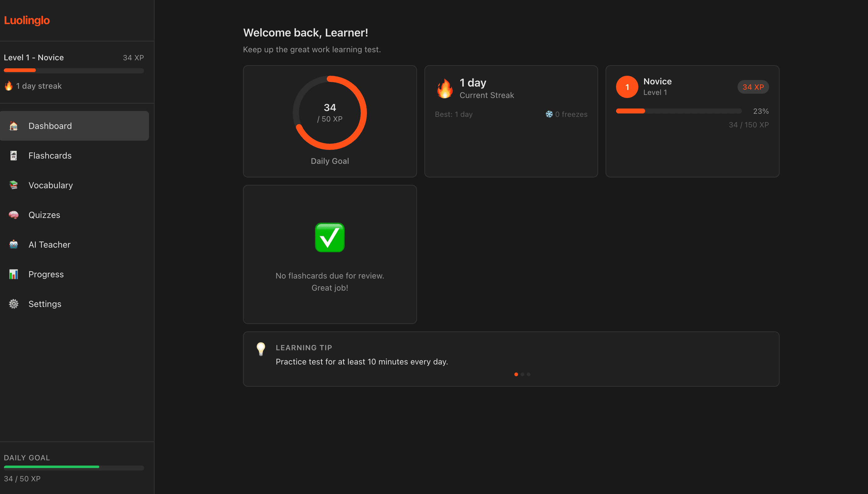The image size is (868, 494).
Task: Click the "Best: 1 day" text
Action: click(453, 114)
